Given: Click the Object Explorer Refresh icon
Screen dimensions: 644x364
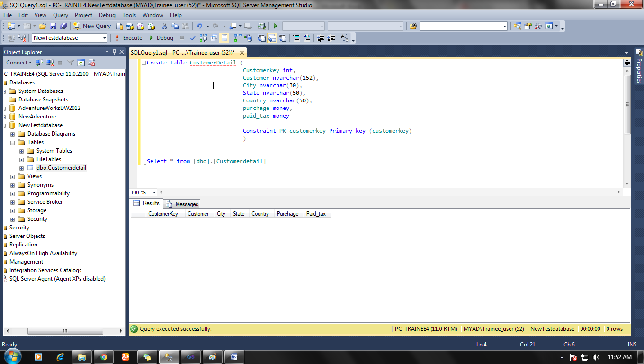Looking at the screenshot, I should (x=81, y=62).
